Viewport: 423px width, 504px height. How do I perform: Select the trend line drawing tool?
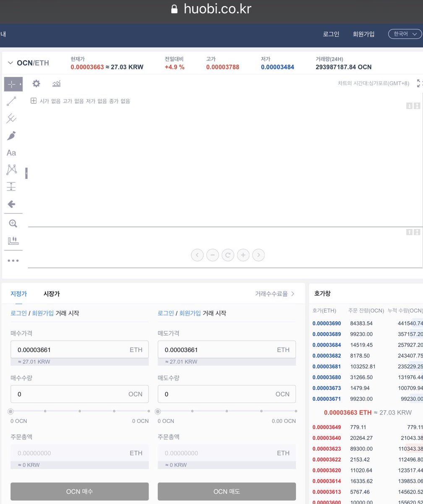pos(11,101)
